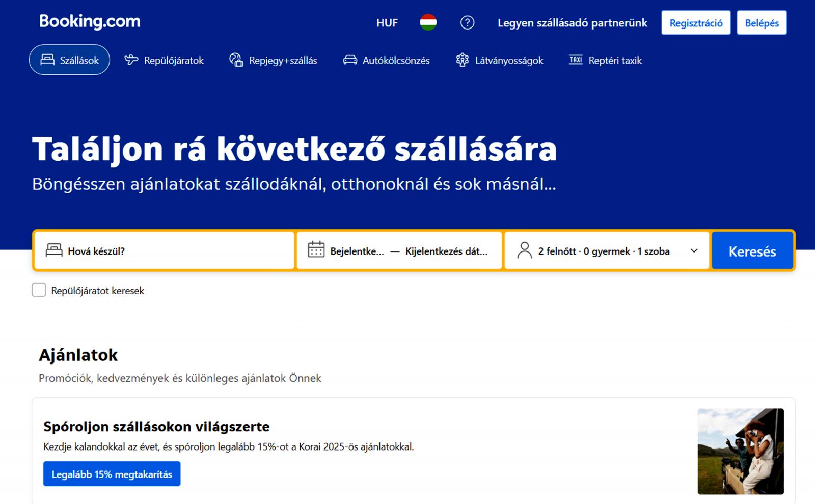The height and width of the screenshot is (504, 815).
Task: Open the help question mark icon
Action: pos(467,22)
